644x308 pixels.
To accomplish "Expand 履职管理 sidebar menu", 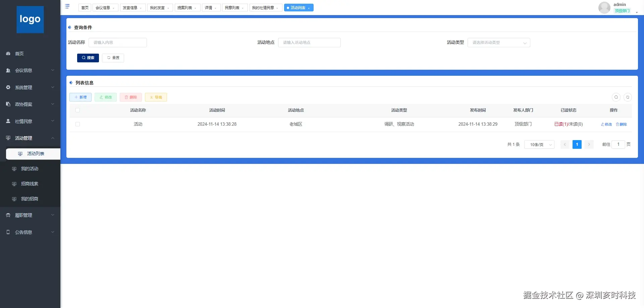I will 30,215.
